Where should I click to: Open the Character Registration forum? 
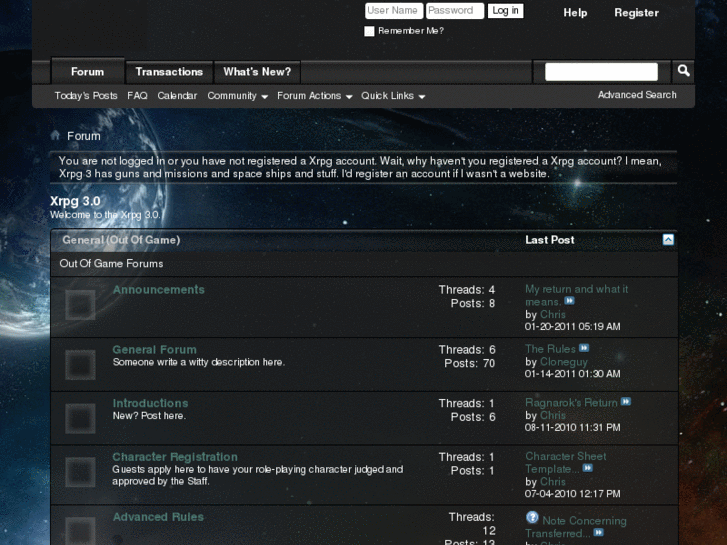[175, 456]
